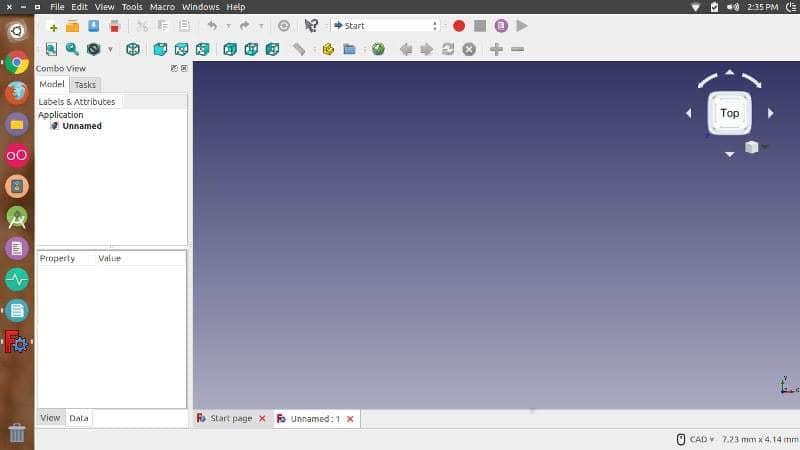
Task: Click the Fit All view icon
Action: point(51,49)
